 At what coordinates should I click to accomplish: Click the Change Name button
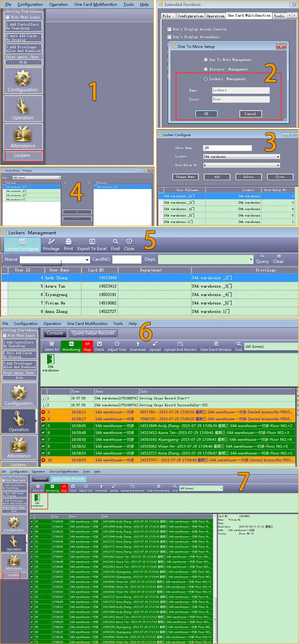[185, 177]
